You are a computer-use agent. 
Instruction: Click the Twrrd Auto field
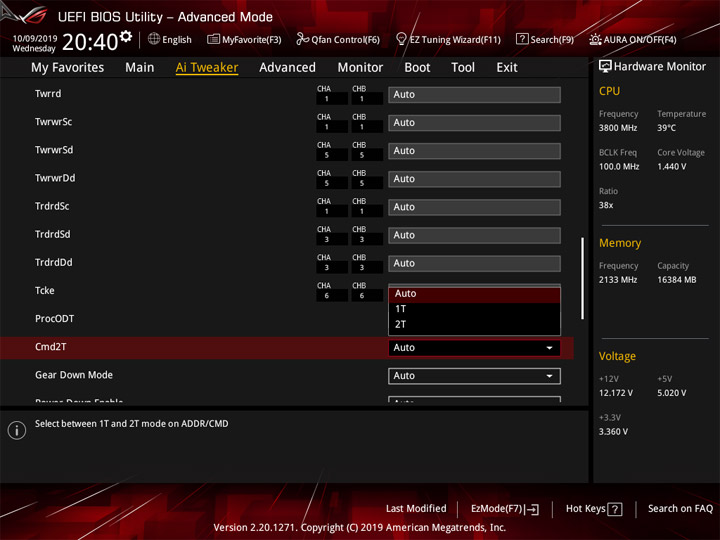(474, 95)
